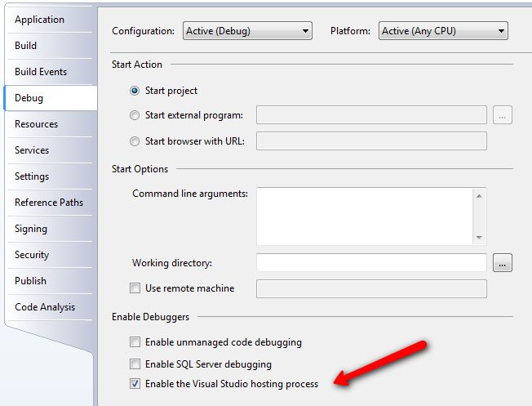The image size is (532, 406).
Task: Open the Platform dropdown
Action: click(443, 32)
